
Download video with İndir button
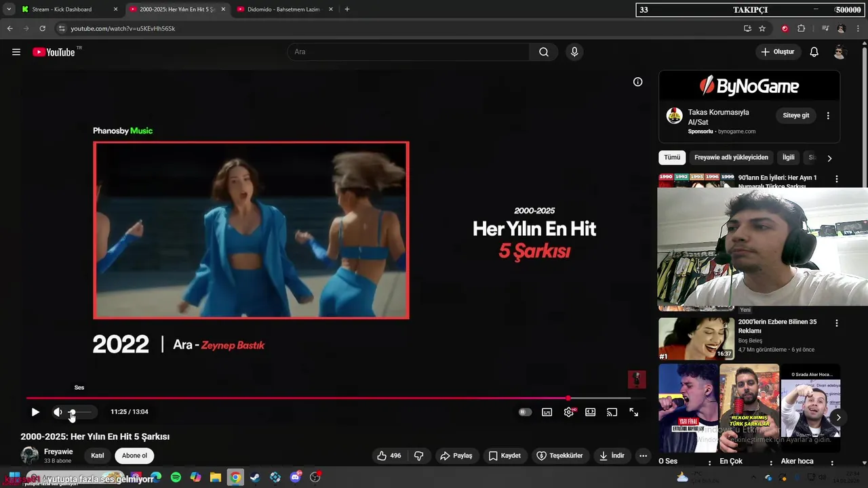(612, 456)
